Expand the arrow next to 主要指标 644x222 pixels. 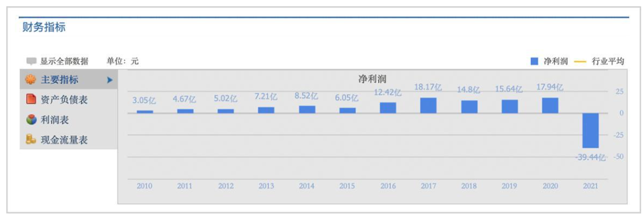109,80
